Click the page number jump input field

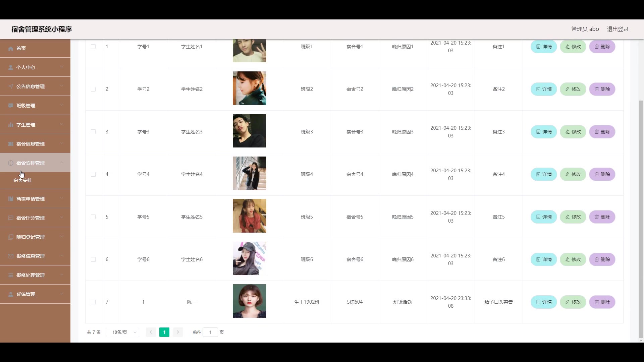[x=210, y=332]
